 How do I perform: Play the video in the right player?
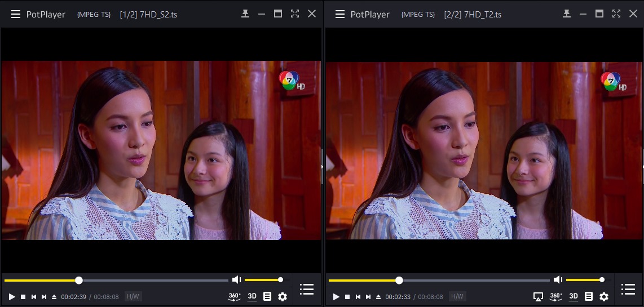[x=336, y=297]
